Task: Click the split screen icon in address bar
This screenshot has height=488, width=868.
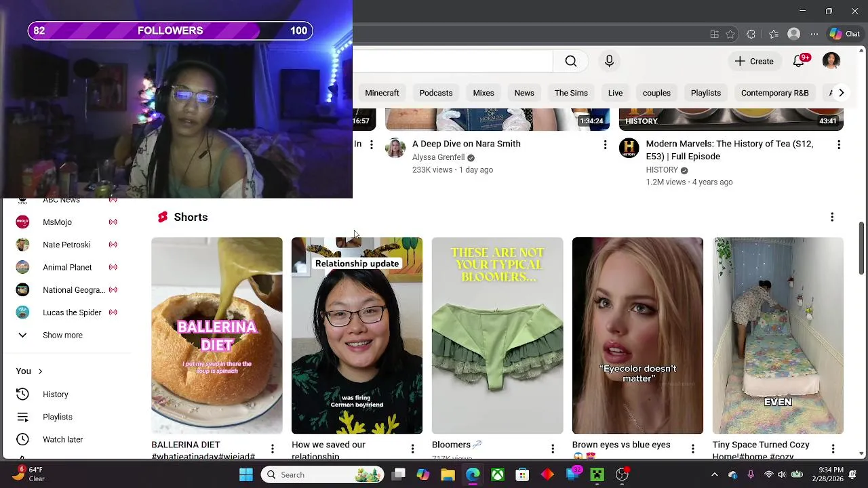Action: (714, 34)
